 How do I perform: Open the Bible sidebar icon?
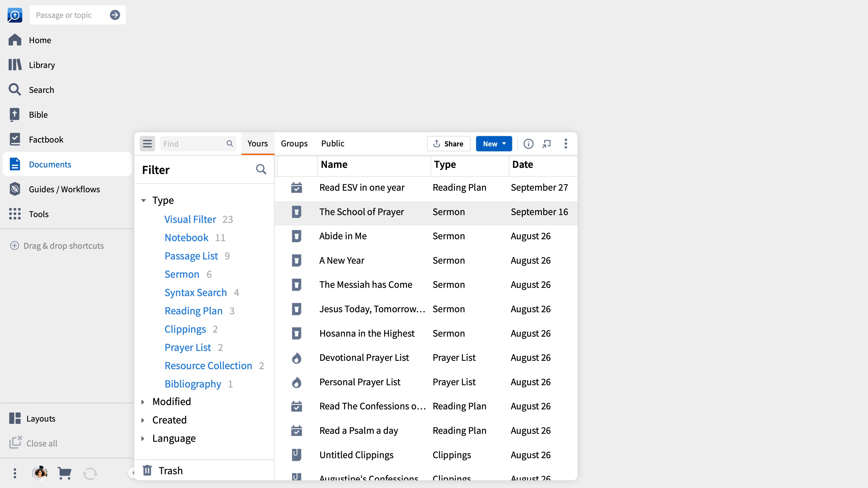15,115
